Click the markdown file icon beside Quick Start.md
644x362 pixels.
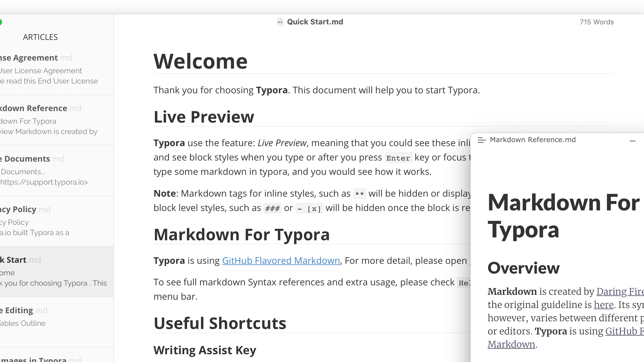[280, 22]
